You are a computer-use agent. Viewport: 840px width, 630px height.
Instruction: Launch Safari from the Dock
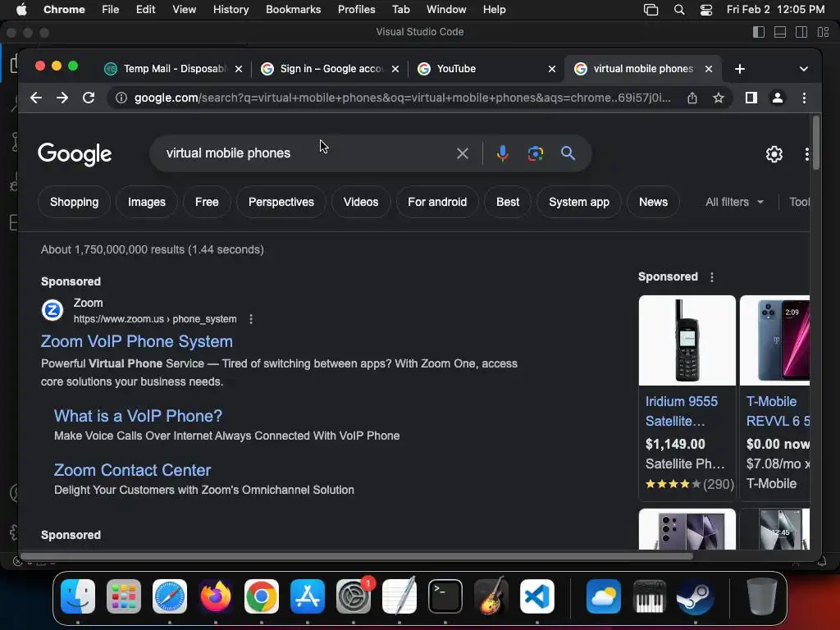pos(170,596)
